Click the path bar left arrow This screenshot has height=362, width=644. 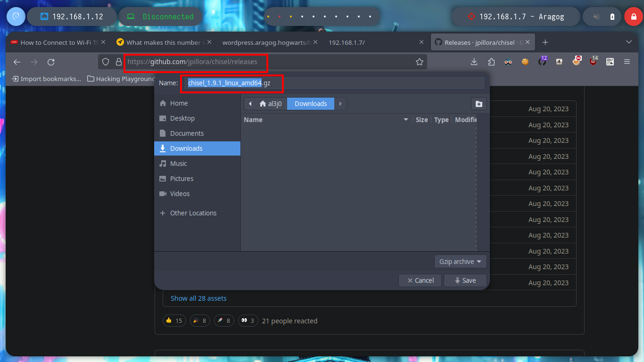pyautogui.click(x=250, y=104)
